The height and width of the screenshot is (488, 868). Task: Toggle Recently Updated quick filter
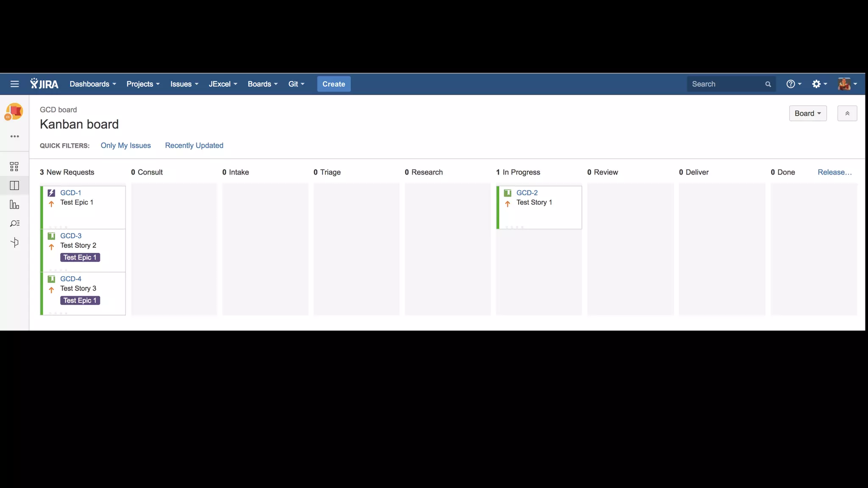194,145
